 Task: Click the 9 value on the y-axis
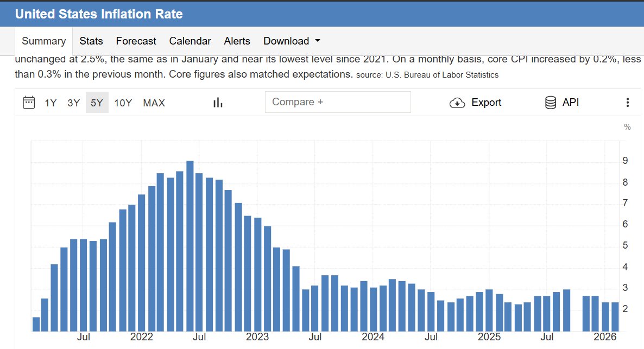(x=625, y=161)
